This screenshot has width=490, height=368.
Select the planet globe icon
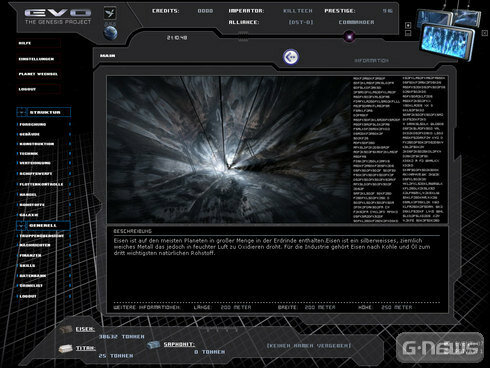pyautogui.click(x=110, y=33)
